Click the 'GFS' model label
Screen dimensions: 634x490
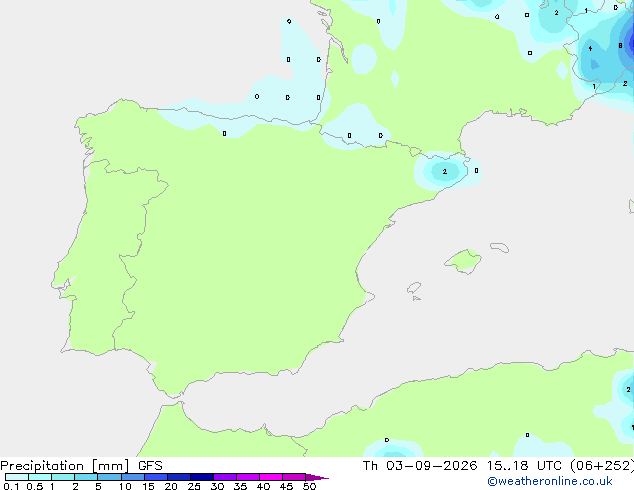point(150,466)
